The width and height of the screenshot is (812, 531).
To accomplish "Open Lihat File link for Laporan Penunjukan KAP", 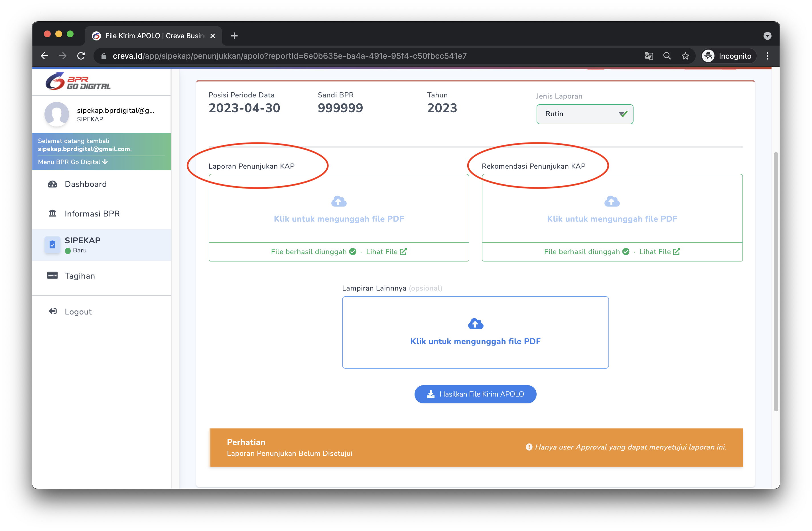I will tap(387, 252).
